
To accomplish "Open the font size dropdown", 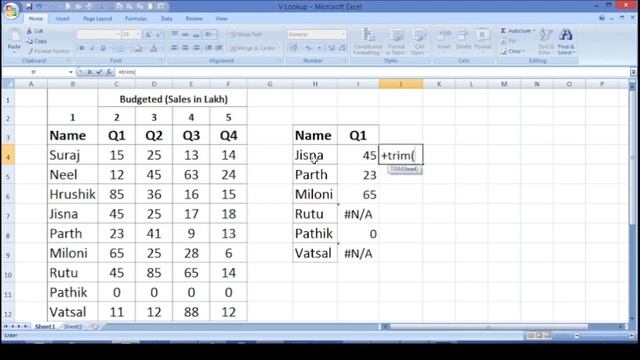I will (x=138, y=35).
